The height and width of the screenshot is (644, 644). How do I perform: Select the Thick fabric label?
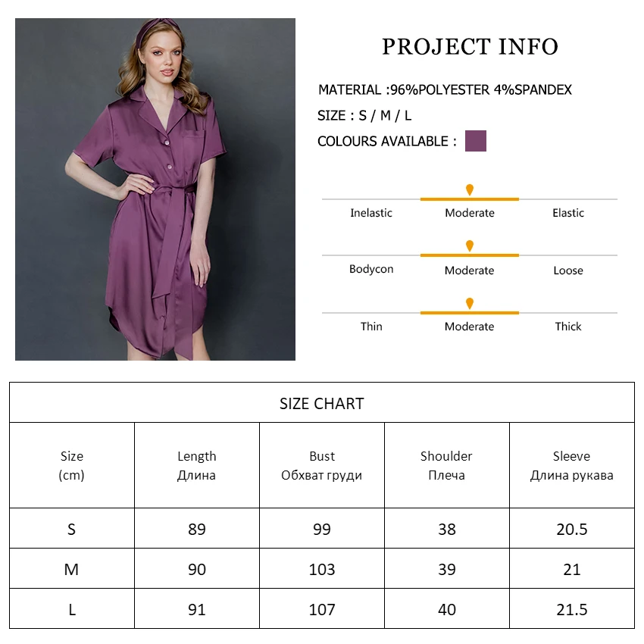[568, 327]
